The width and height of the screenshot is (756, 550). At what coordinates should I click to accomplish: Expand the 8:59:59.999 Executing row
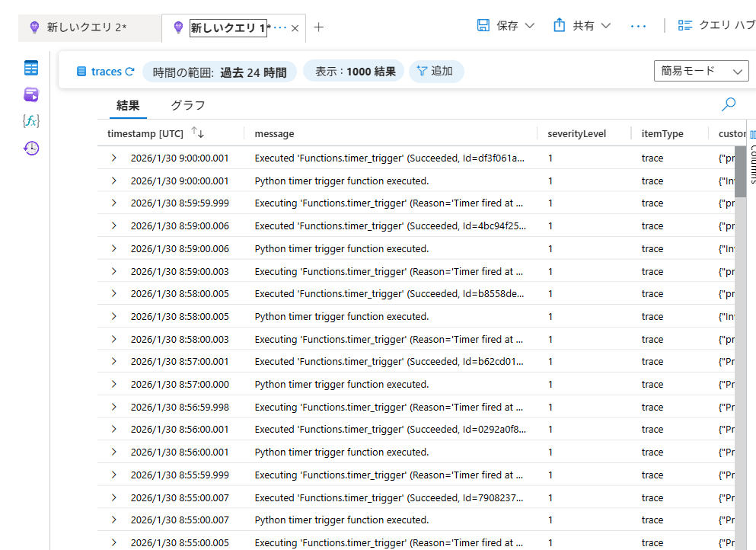pyautogui.click(x=113, y=203)
